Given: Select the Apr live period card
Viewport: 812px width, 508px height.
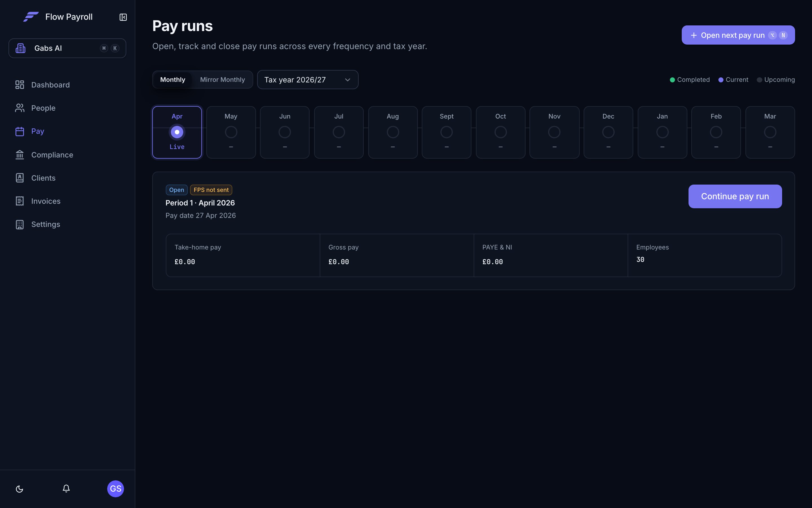Looking at the screenshot, I should pos(177,132).
